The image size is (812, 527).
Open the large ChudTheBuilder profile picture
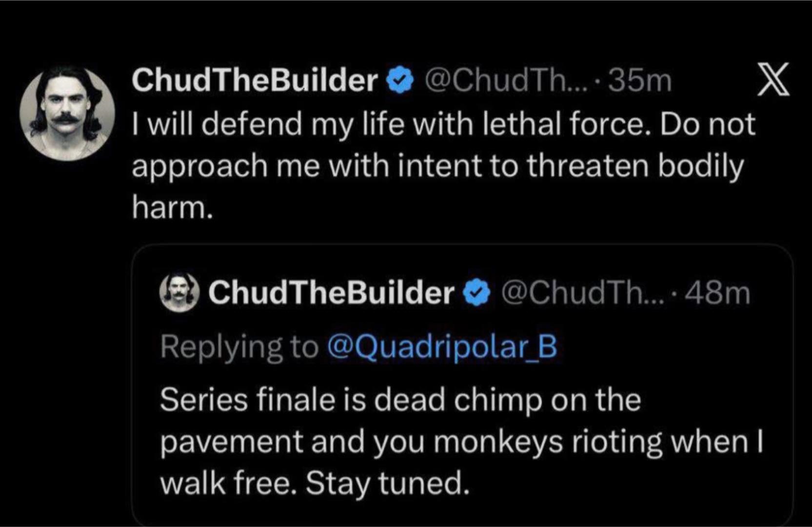click(x=67, y=114)
